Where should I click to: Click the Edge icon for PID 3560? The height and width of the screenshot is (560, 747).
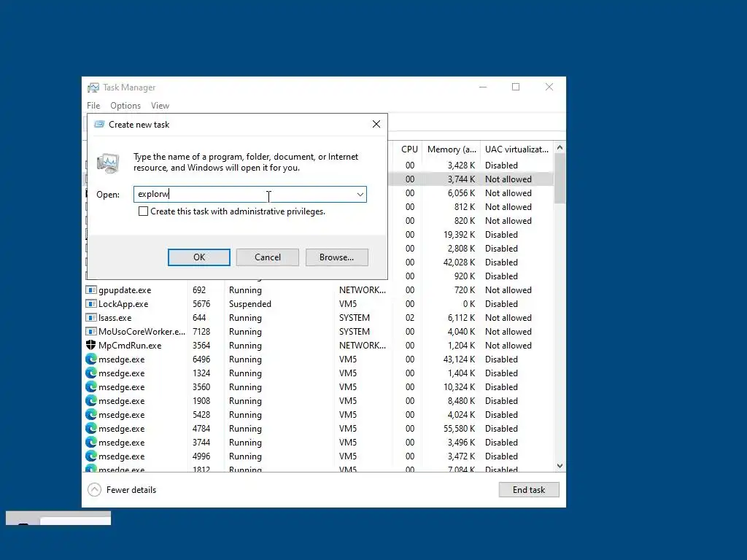(91, 386)
